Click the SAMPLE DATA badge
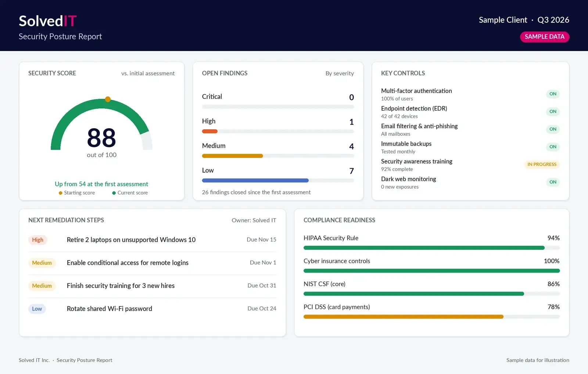This screenshot has height=374, width=588. tap(545, 37)
